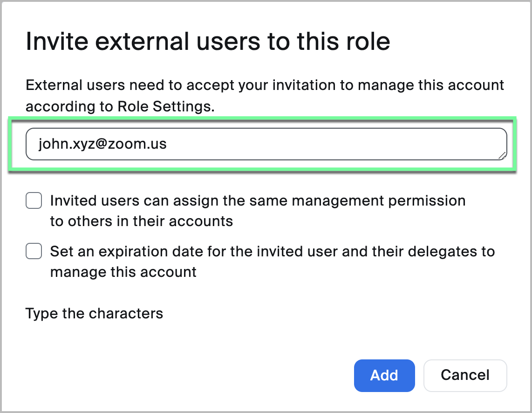Click the Type the characters label
Viewport: 532px width, 413px height.
coord(95,313)
